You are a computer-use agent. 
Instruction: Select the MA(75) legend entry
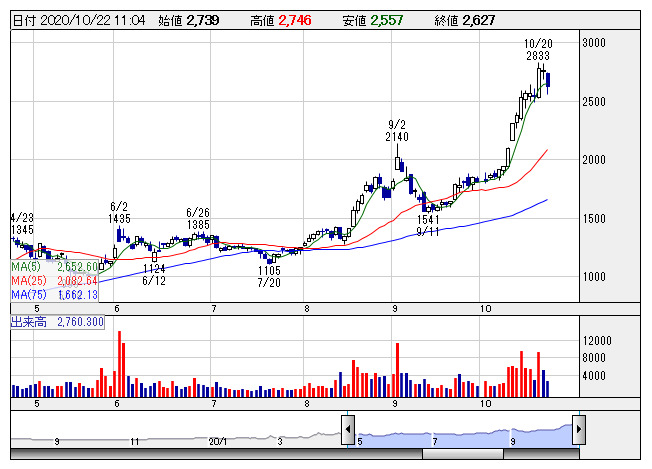point(56,295)
